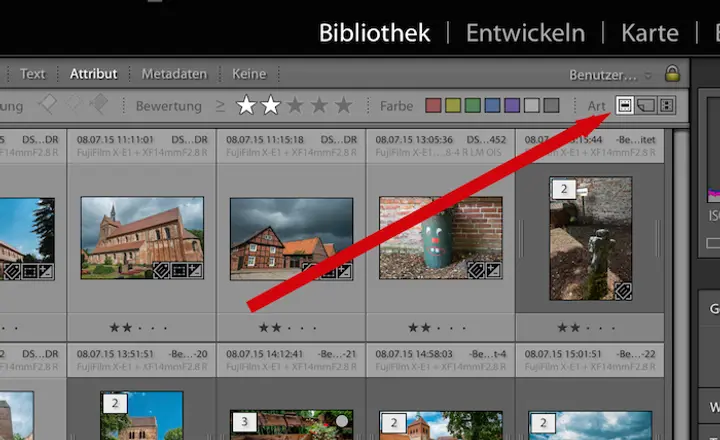Filter by green color label

point(472,105)
